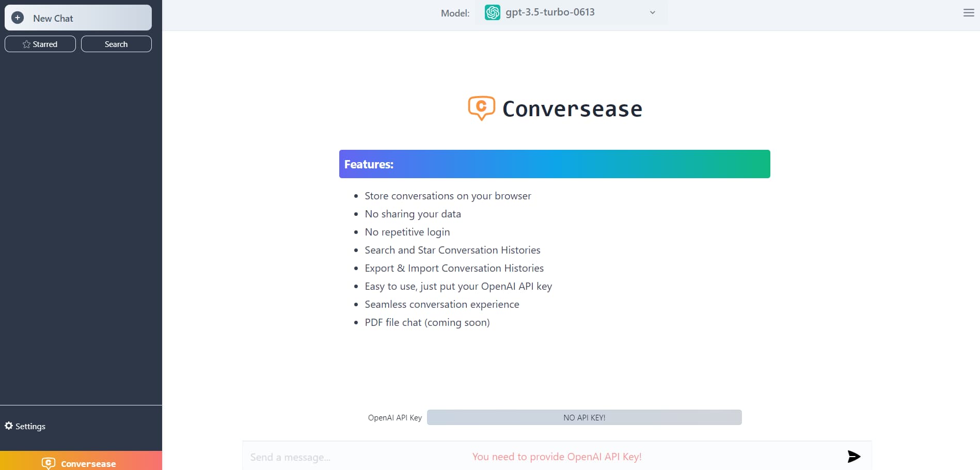Image resolution: width=980 pixels, height=470 pixels.
Task: Click the star icon in Starred button
Action: [x=26, y=44]
